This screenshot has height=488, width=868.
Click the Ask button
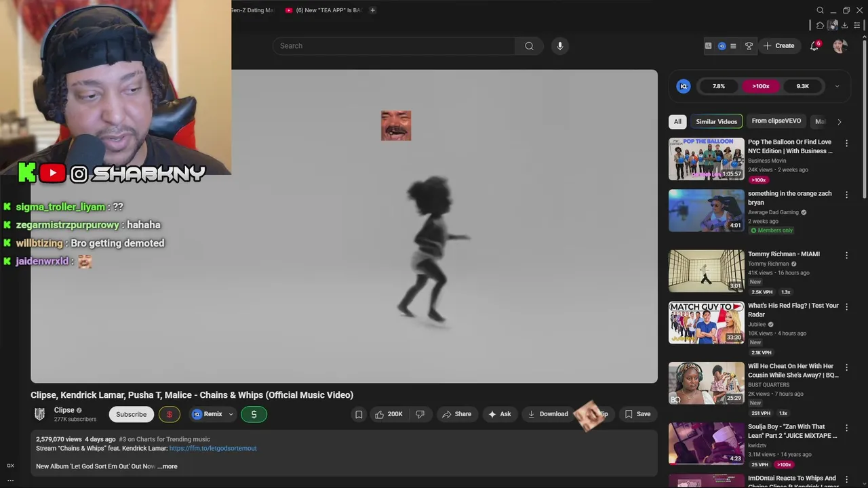(x=499, y=414)
